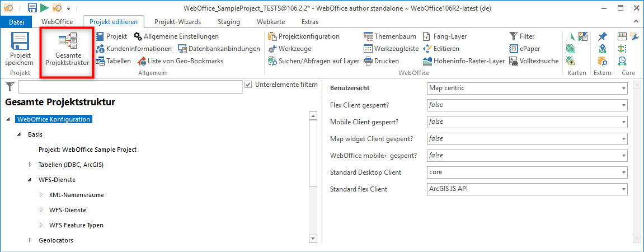Open Projektkonfiguration
Viewport: 644px width, 252px height.
[x=303, y=36]
